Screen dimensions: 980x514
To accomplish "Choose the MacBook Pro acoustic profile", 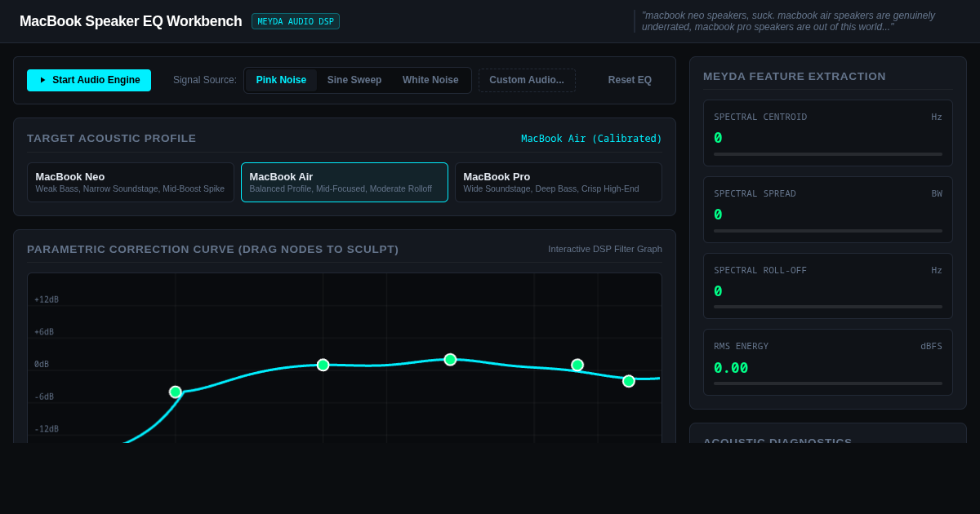I will coord(559,182).
